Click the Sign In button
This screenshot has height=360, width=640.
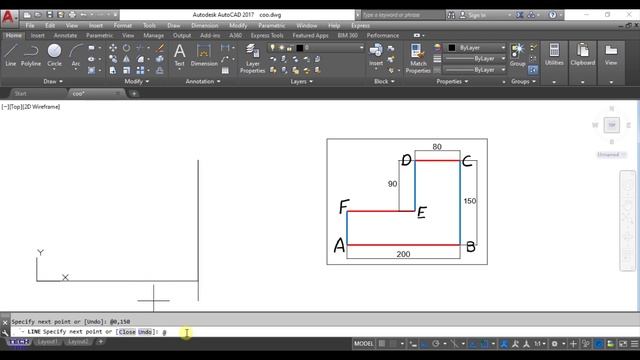pyautogui.click(x=473, y=15)
